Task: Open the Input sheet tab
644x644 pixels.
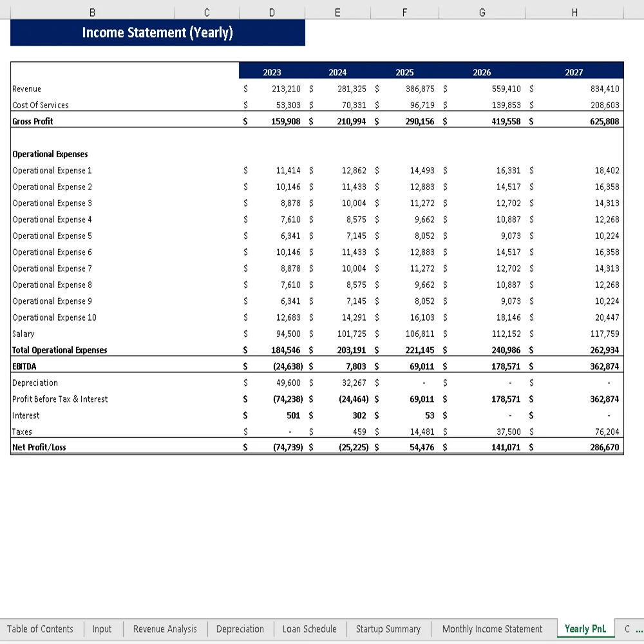Action: (x=102, y=629)
